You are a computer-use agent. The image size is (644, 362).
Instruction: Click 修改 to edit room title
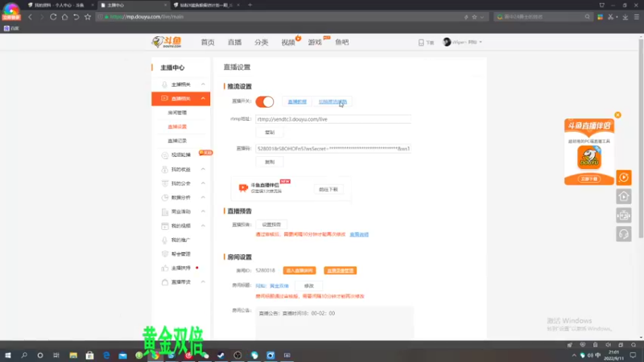click(309, 286)
